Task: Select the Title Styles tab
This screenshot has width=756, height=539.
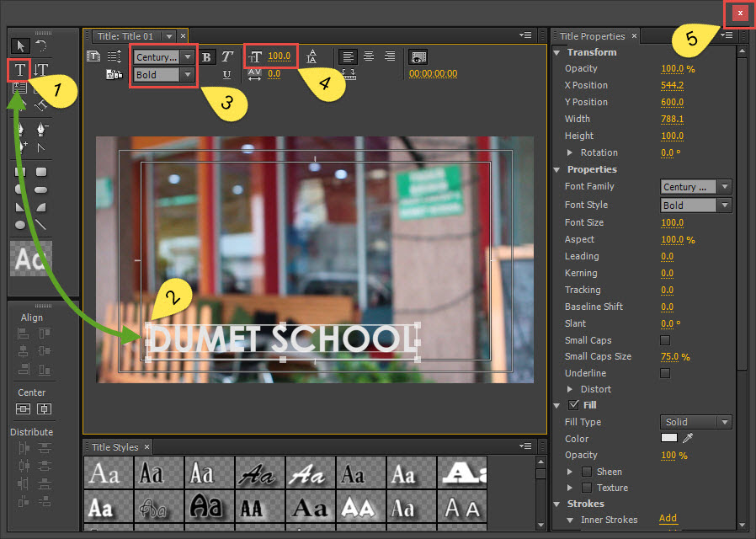Action: tap(114, 447)
